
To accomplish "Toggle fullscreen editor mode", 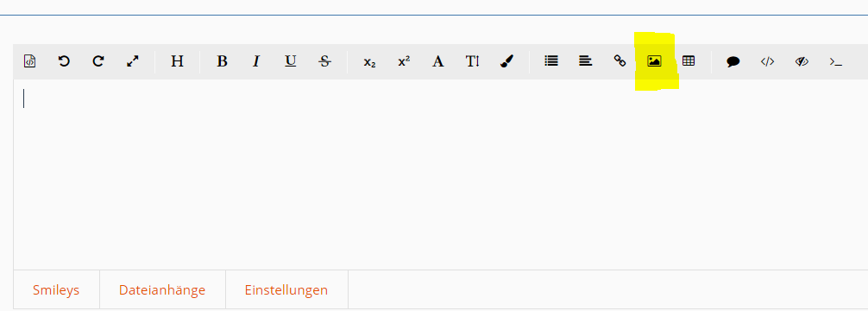I will click(133, 61).
